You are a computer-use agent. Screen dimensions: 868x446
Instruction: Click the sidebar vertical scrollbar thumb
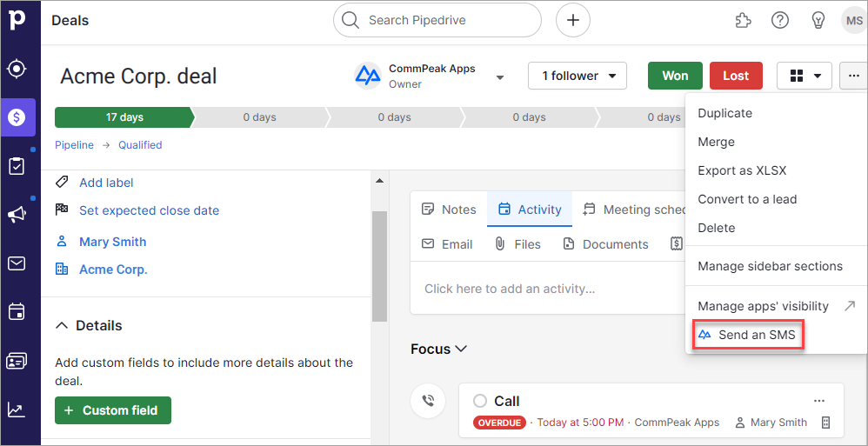tap(380, 266)
